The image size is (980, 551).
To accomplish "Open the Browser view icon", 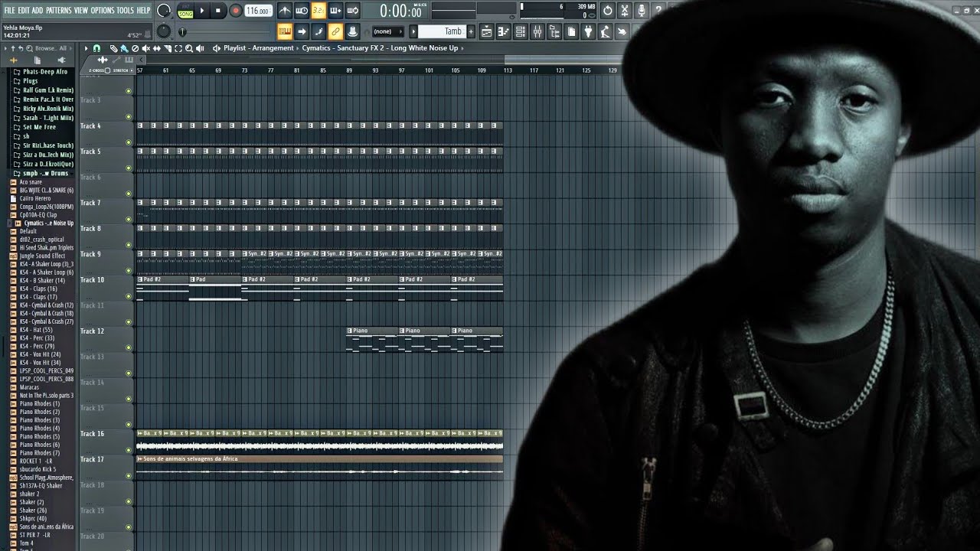I will click(x=554, y=31).
